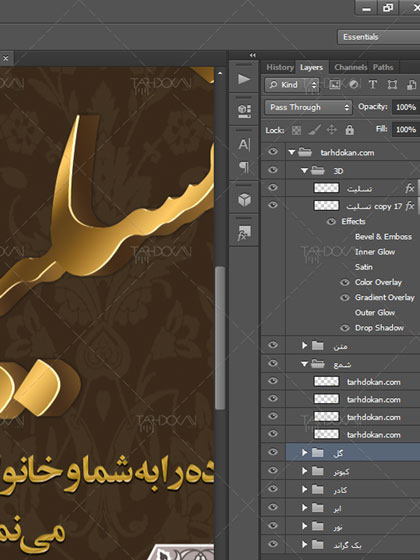Click the canvas scroll-up arrow
Image resolution: width=420 pixels, height=560 pixels.
coord(220,74)
